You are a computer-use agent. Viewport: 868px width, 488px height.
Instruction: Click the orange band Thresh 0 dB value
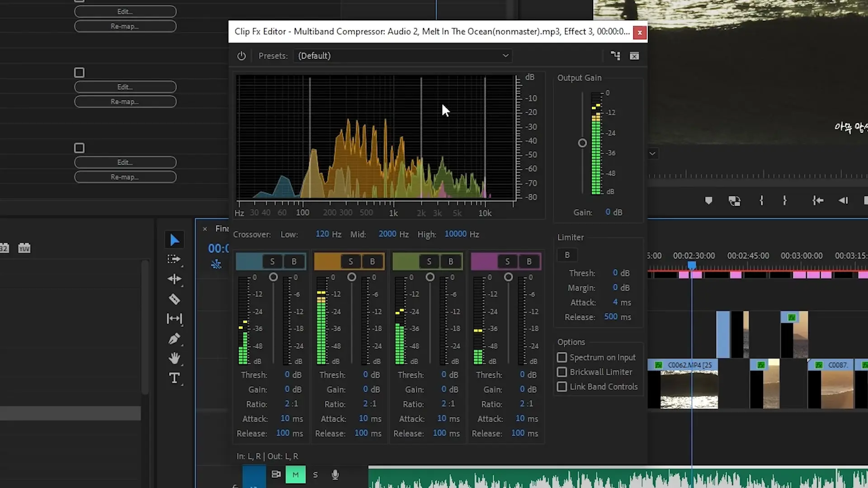(x=365, y=375)
